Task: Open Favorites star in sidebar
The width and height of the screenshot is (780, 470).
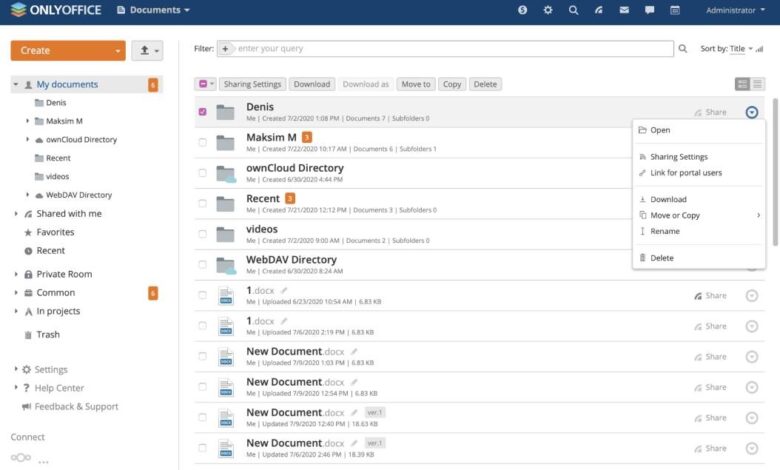Action: click(28, 232)
